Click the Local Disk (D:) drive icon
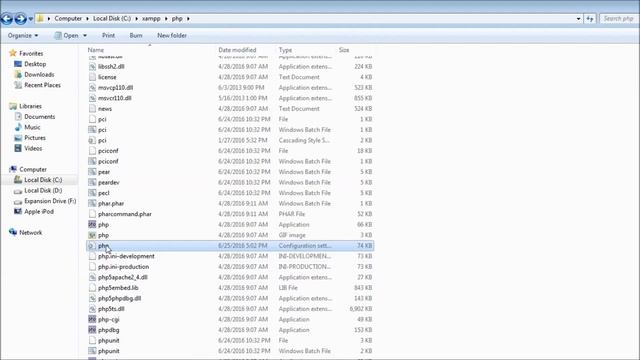This screenshot has height=360, width=640. [18, 191]
